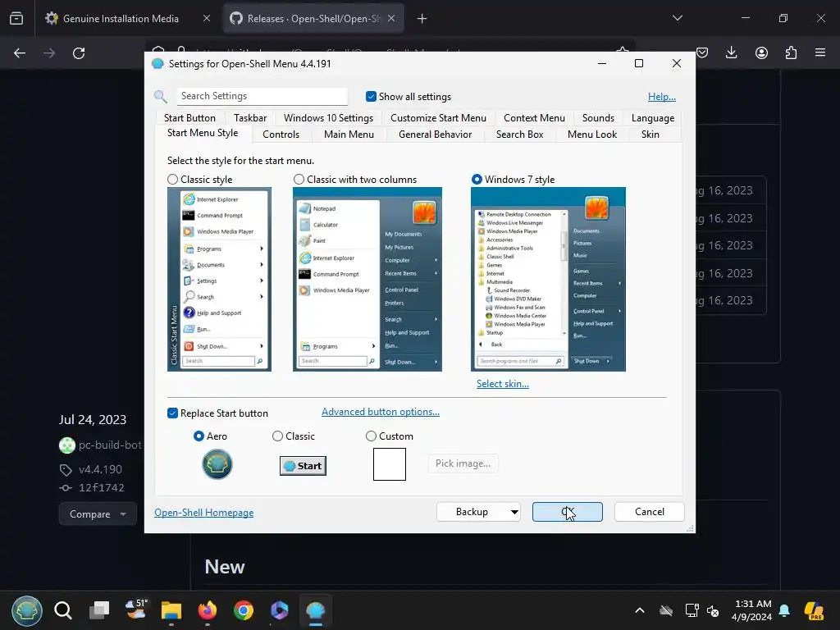Launch File Explorer from taskbar
The height and width of the screenshot is (630, 840).
tap(171, 610)
